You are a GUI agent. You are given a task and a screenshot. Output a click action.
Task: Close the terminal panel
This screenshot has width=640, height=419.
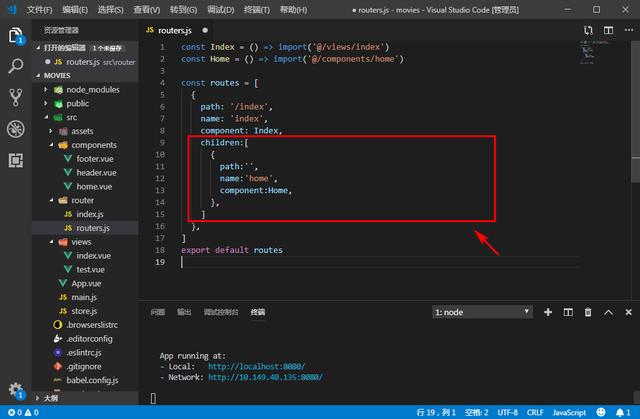point(628,312)
